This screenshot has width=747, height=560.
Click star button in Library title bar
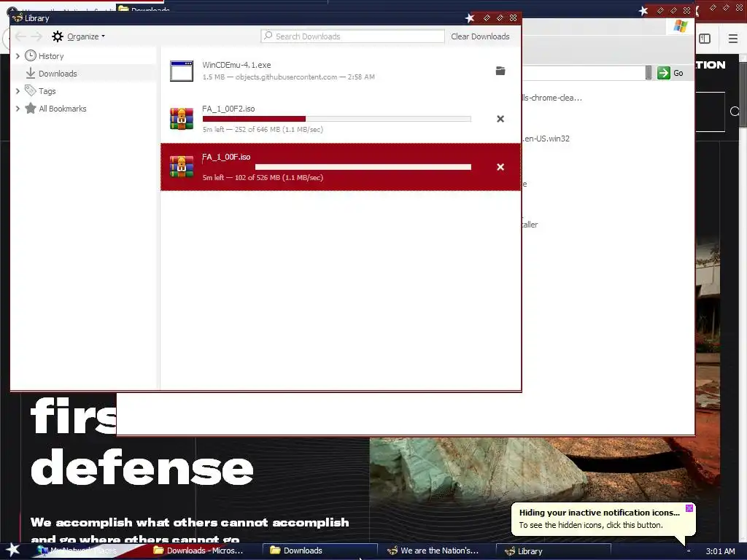pos(470,18)
